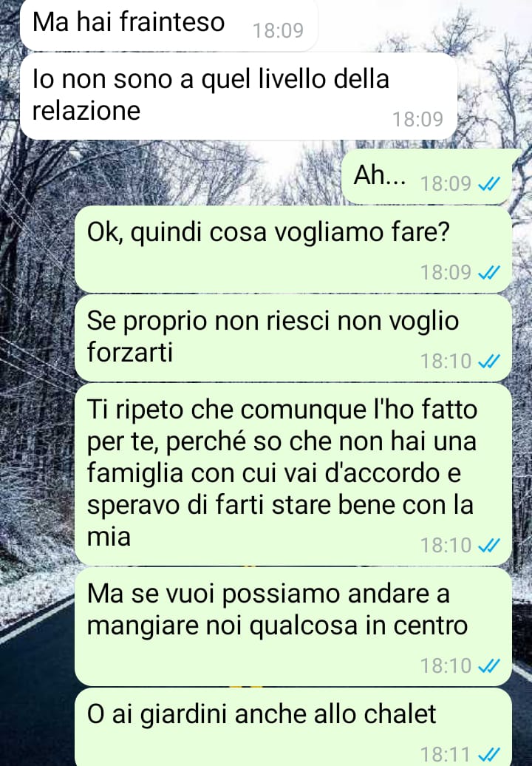Tap the double ticks on 'qualcosa in centro' message

488,666
